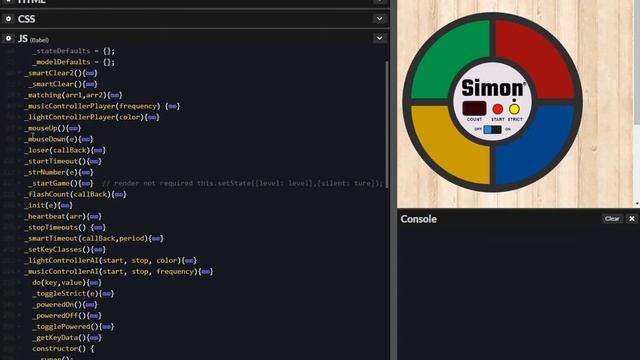Open the CSS panel dropdown chevron
Screen dimensions: 640x360
380,19
